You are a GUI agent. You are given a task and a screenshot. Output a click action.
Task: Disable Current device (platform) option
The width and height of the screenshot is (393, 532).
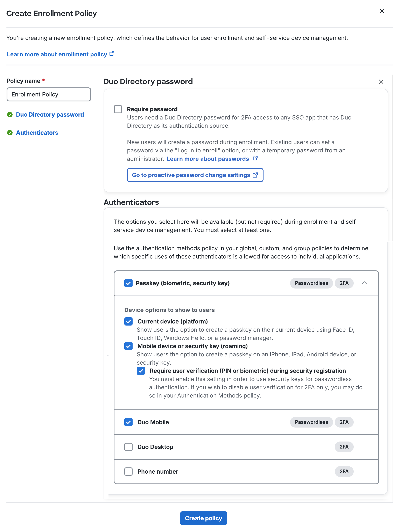click(128, 321)
